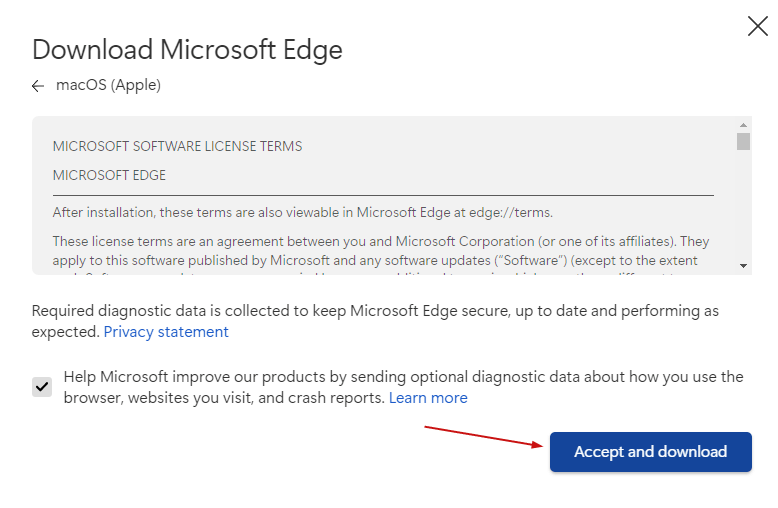Click the Download Microsoft Edge heading
Image resolution: width=778 pixels, height=508 pixels.
coord(187,49)
